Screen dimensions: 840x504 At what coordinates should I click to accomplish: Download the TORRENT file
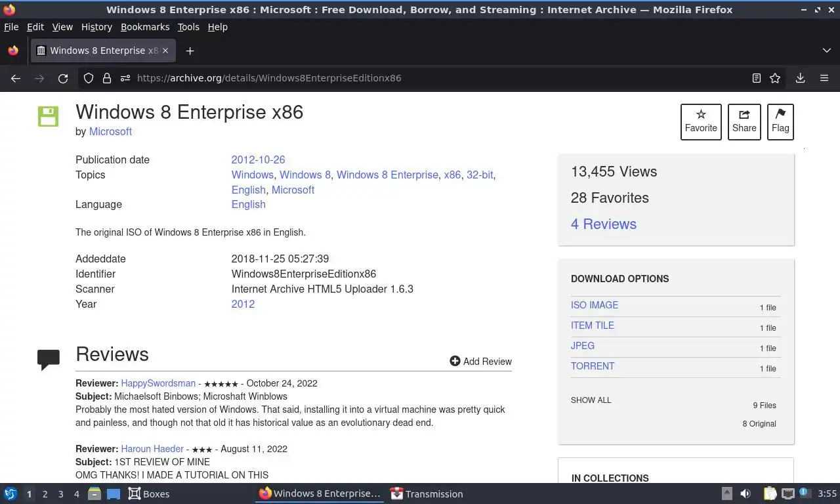pos(593,366)
